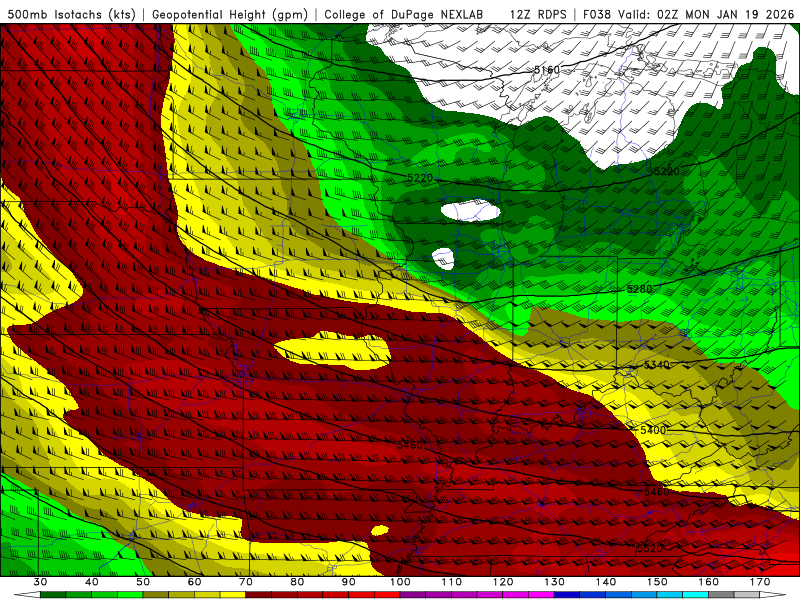Click the 'Geopotential Height (gpm)' header label

230,14
